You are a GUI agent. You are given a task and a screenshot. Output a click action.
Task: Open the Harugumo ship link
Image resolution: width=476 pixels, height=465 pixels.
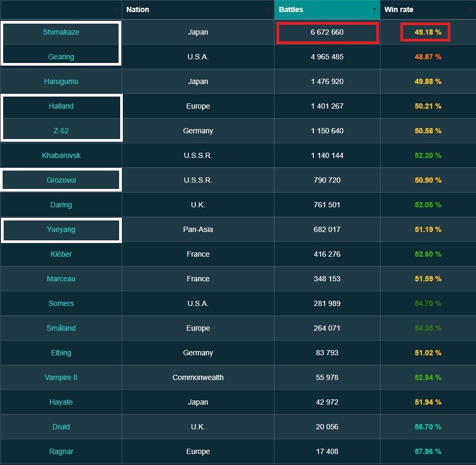[61, 81]
